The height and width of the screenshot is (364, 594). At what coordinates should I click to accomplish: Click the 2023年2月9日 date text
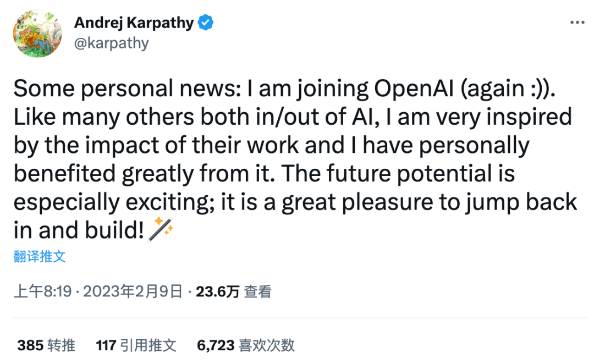point(133,291)
